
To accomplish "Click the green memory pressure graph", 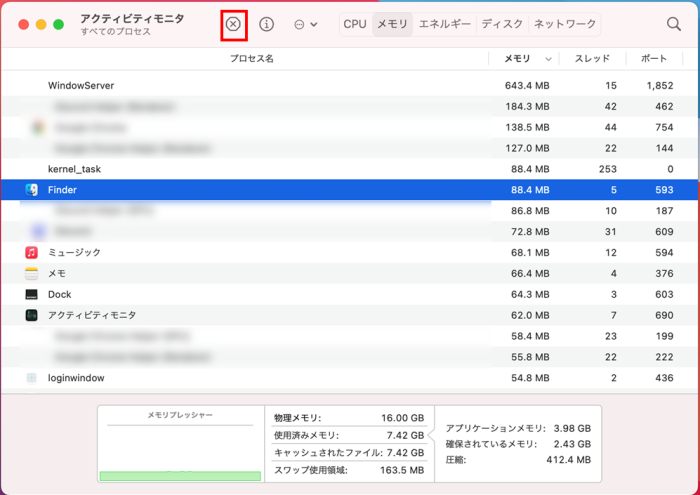I will click(180, 475).
